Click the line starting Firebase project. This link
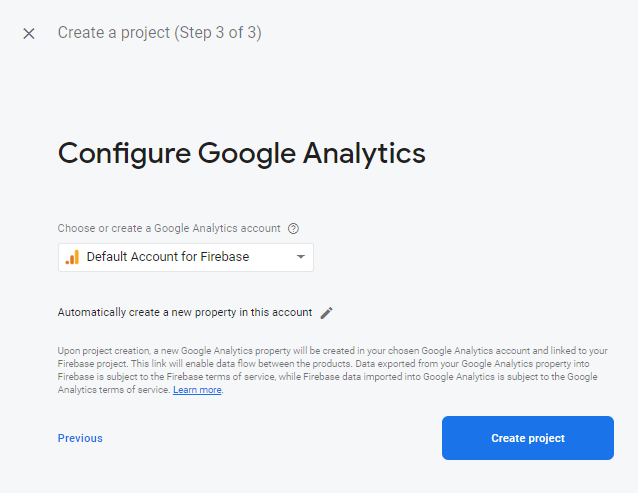 pyautogui.click(x=323, y=364)
